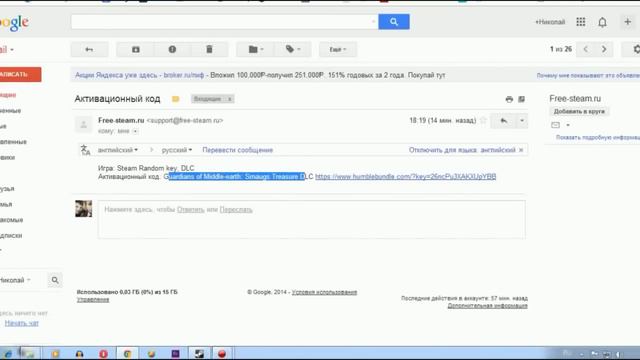Click Отключить для языка: английский
This screenshot has width=640, height=360.
coord(462,150)
